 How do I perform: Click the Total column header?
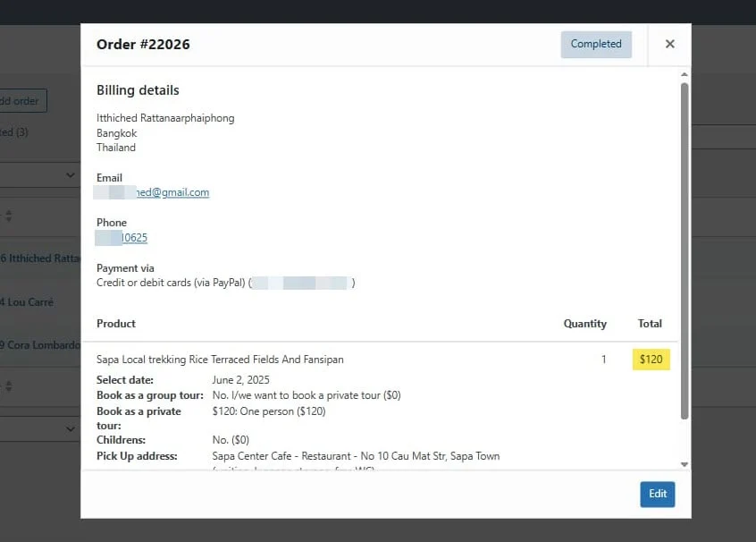[650, 324]
